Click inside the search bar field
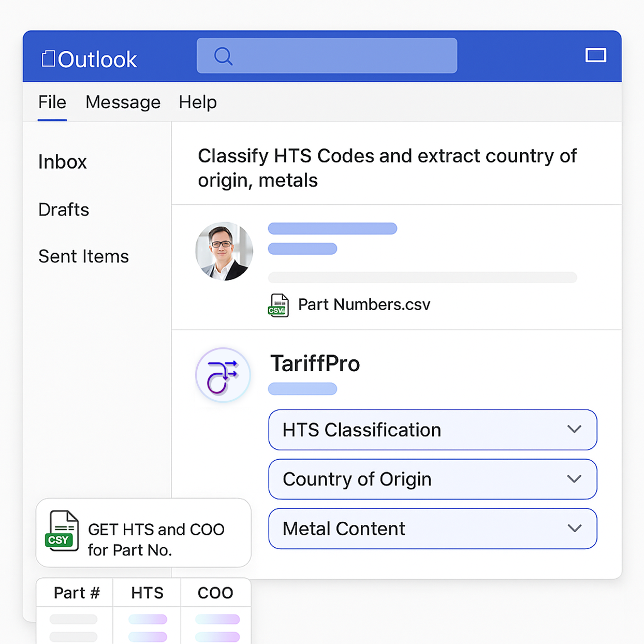The image size is (644, 644). [x=342, y=56]
